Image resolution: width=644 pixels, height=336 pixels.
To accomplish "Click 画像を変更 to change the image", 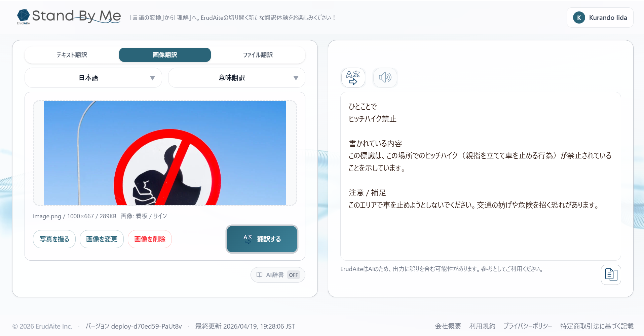I will click(x=102, y=239).
